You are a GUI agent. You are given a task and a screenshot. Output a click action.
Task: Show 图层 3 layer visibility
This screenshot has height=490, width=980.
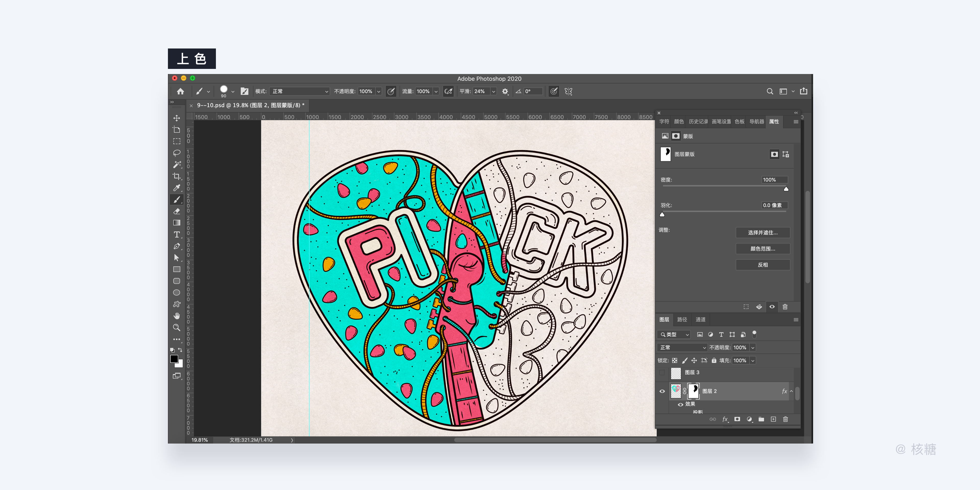pos(662,372)
